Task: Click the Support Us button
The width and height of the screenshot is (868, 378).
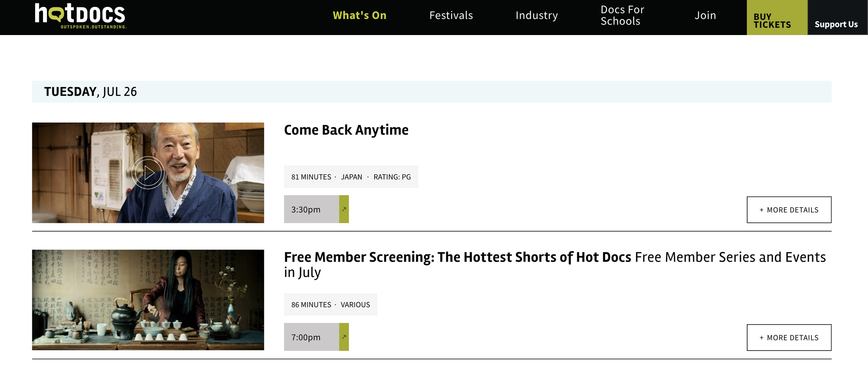Action: tap(836, 24)
